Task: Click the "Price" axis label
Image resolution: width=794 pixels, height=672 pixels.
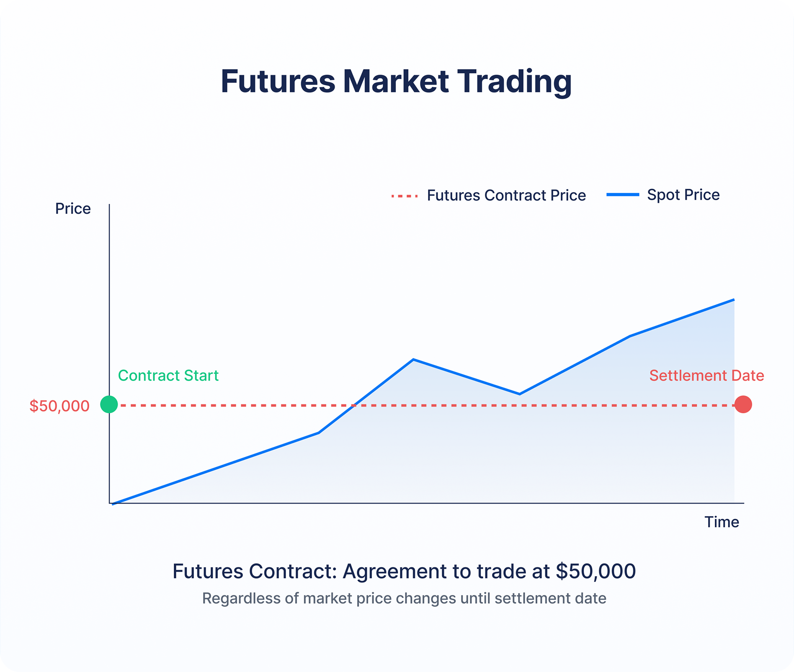Action: click(x=73, y=209)
